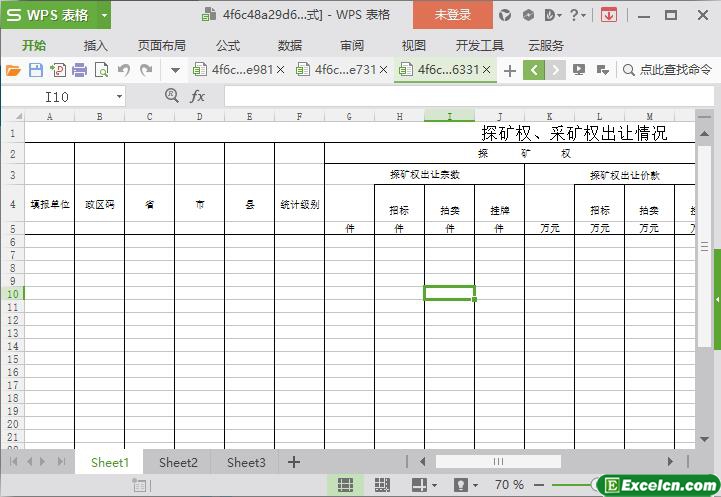Click the skin shirt icon in title bar
The image size is (721, 497).
[505, 15]
